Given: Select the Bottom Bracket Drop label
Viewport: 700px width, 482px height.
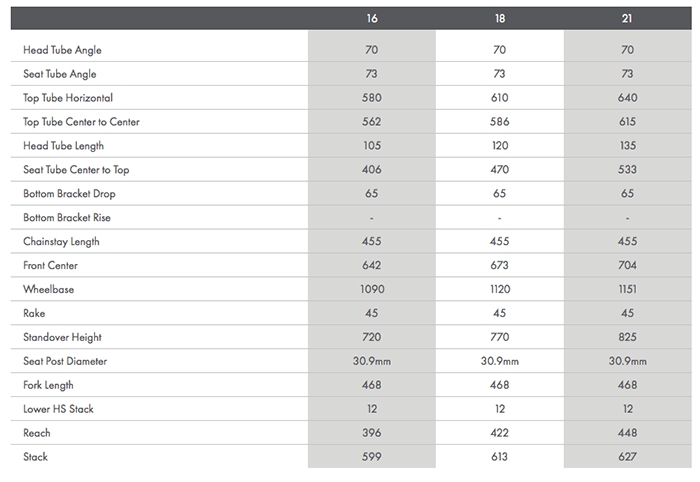Looking at the screenshot, I should pyautogui.click(x=70, y=194).
